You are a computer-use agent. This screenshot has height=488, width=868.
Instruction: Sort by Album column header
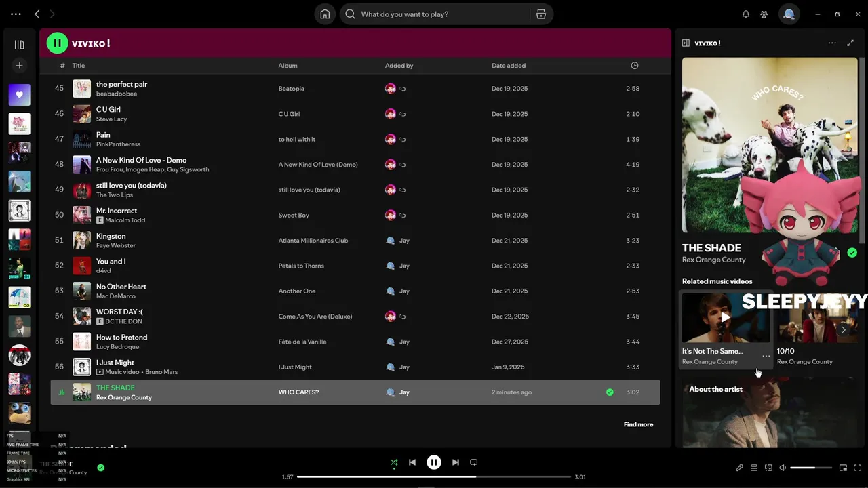pos(288,66)
